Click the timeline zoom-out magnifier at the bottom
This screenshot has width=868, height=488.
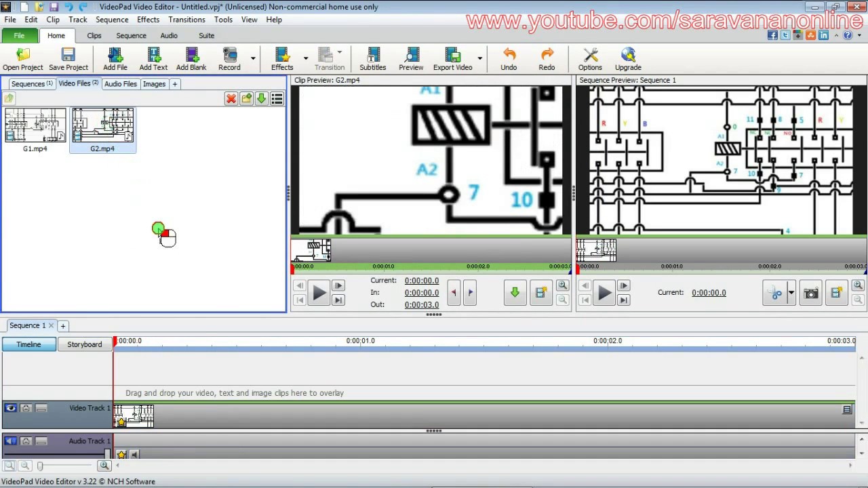click(x=24, y=466)
